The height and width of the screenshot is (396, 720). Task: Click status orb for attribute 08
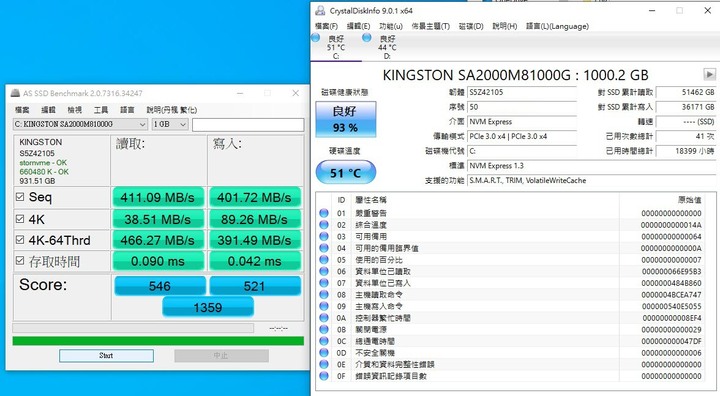[324, 294]
